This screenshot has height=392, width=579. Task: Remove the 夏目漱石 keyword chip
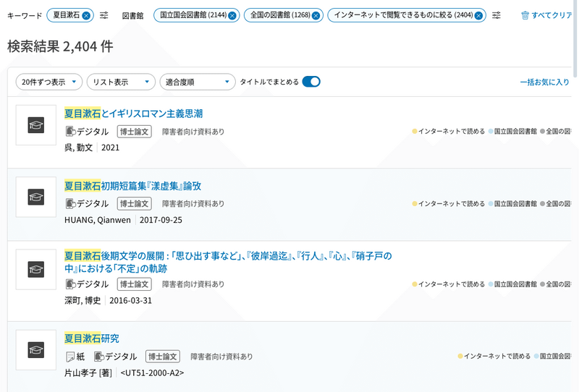[86, 15]
